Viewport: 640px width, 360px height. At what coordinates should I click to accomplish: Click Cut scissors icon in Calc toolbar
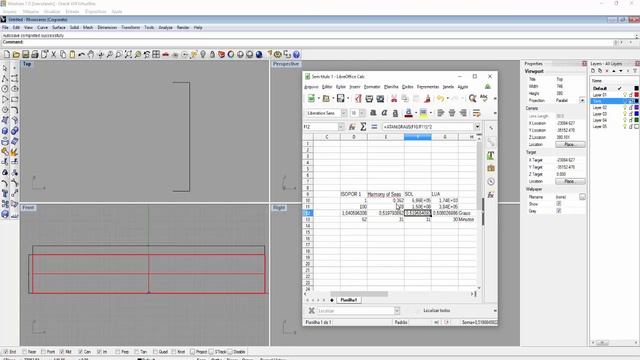pyautogui.click(x=394, y=98)
